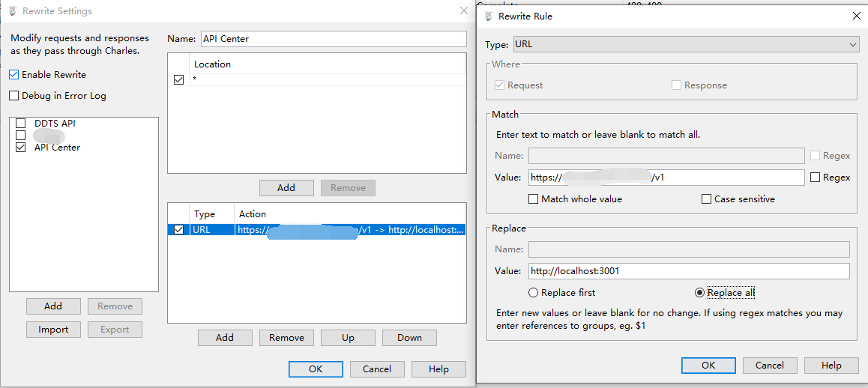
Task: Enable Regex for the match Value field
Action: click(815, 178)
